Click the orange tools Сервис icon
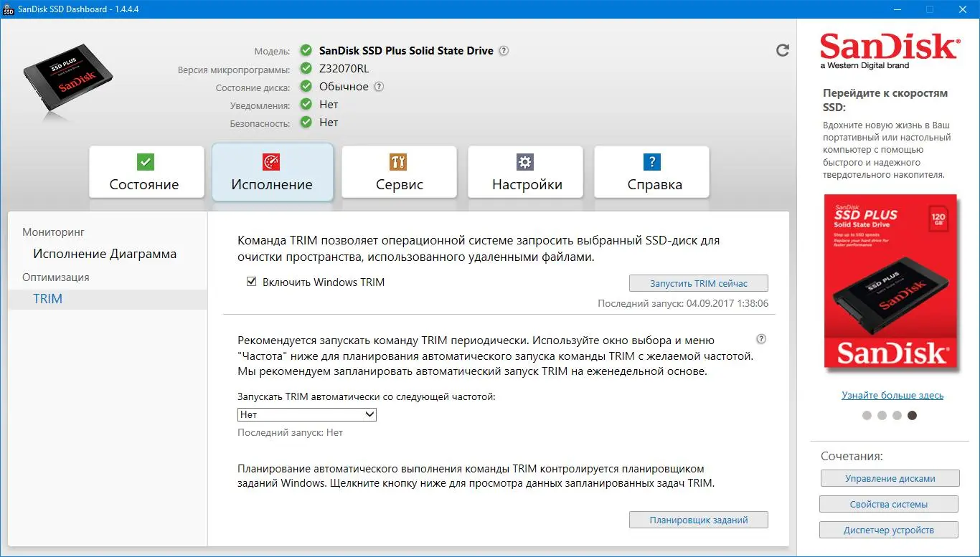Viewport: 980px width, 557px height. (x=398, y=161)
